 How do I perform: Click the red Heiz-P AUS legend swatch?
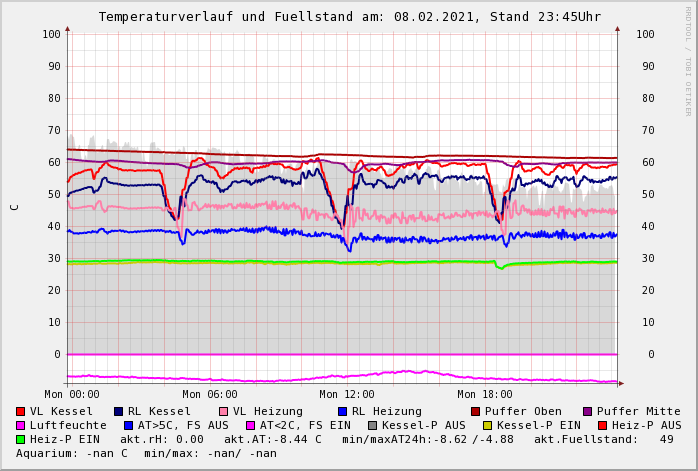[x=602, y=426]
